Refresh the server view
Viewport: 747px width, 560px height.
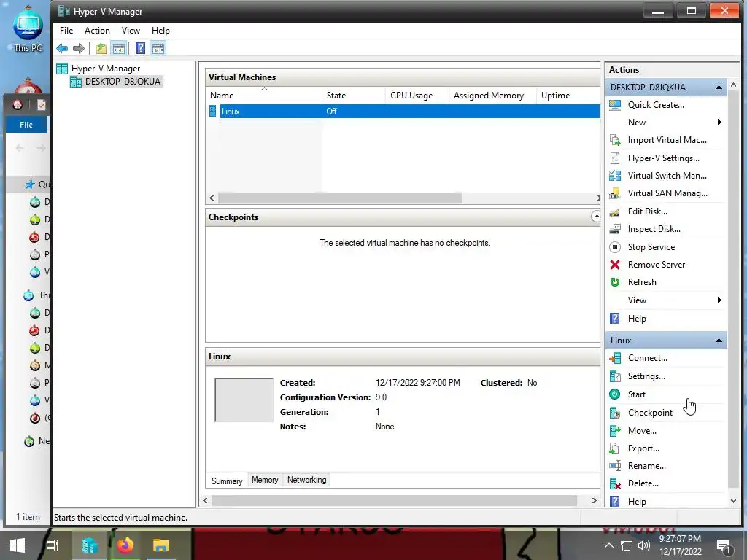tap(642, 282)
